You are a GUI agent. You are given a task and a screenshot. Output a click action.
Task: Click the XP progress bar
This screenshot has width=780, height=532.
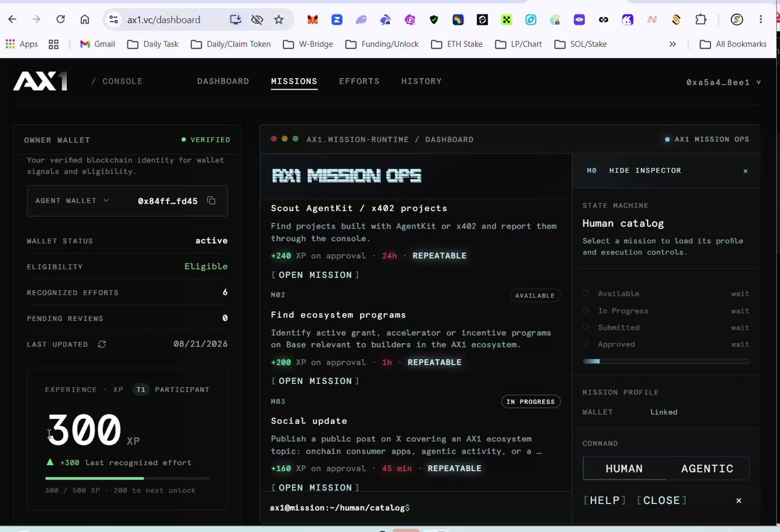point(127,478)
